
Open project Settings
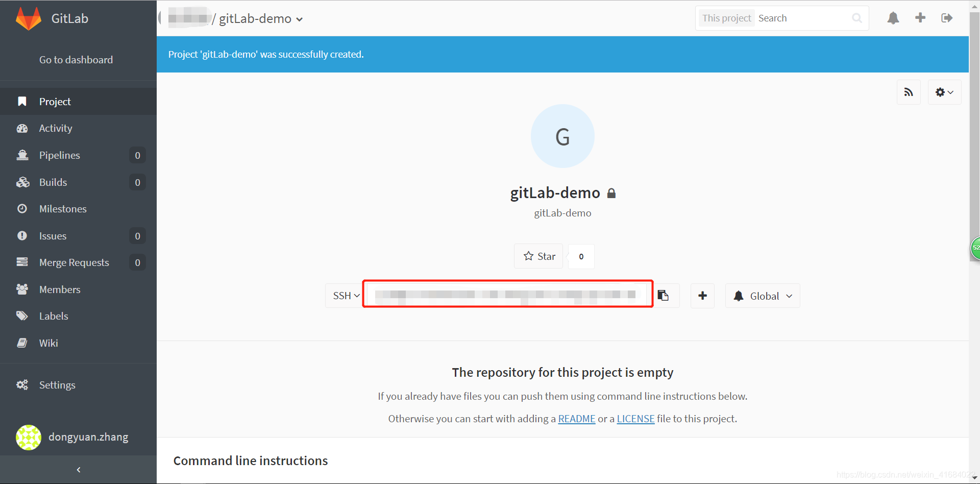click(78, 385)
